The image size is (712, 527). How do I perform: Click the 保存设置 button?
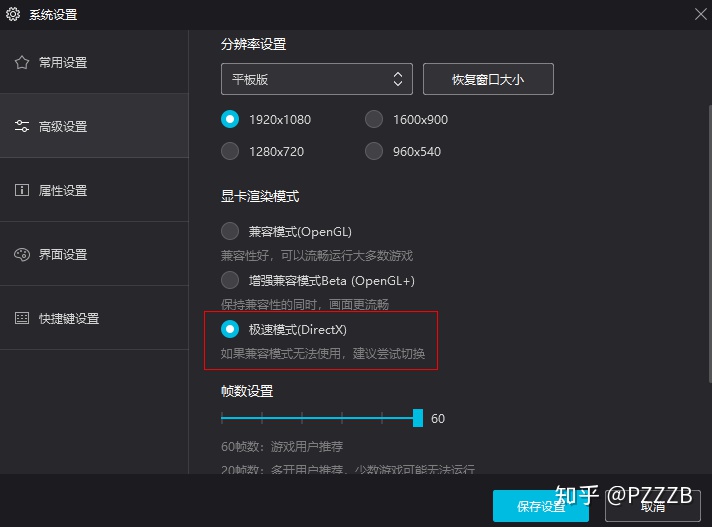(x=541, y=506)
